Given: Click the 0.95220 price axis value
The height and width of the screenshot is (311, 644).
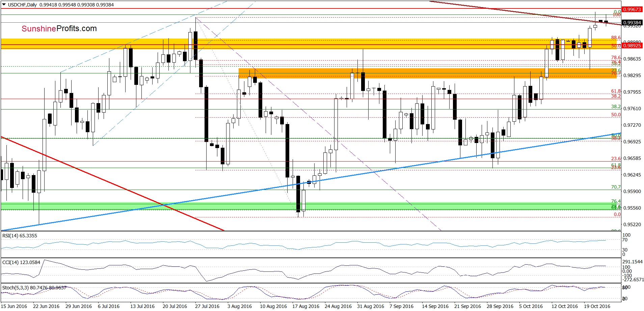Looking at the screenshot, I should 632,224.
